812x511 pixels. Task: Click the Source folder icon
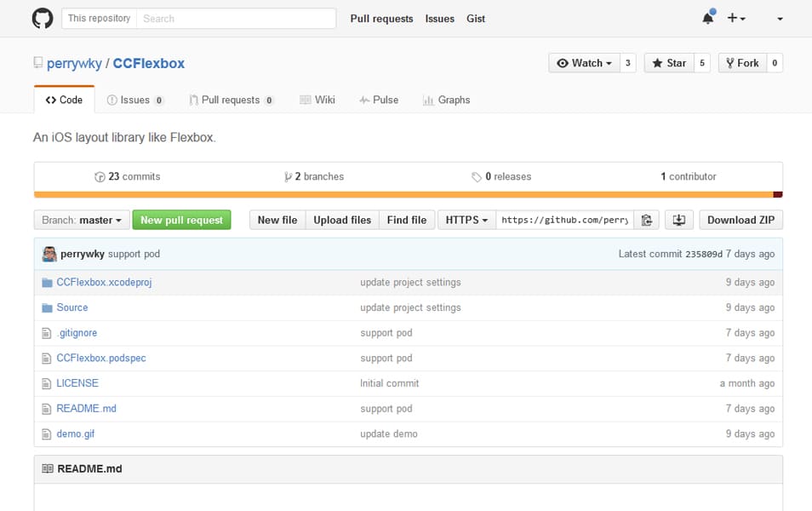[47, 307]
